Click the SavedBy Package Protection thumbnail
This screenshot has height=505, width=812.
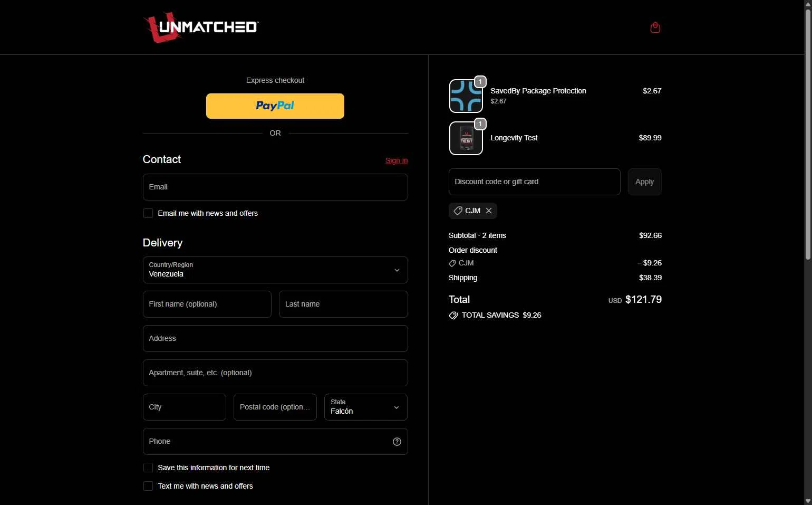point(466,96)
